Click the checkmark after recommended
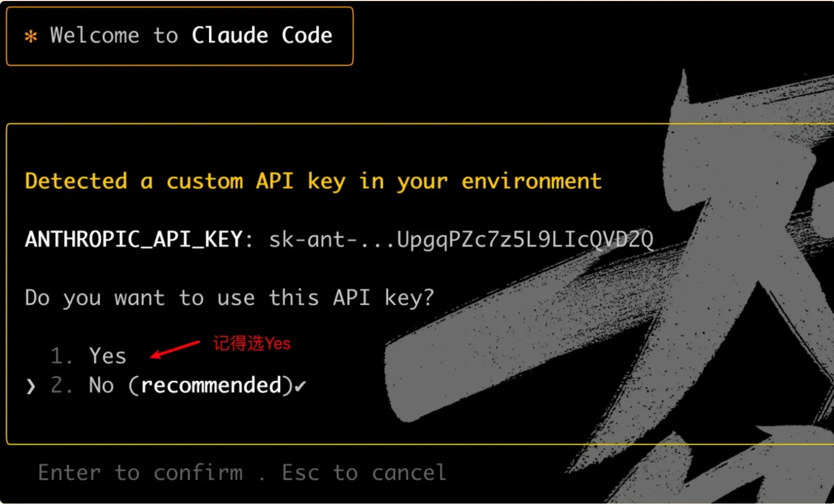The image size is (834, 504). (x=300, y=386)
